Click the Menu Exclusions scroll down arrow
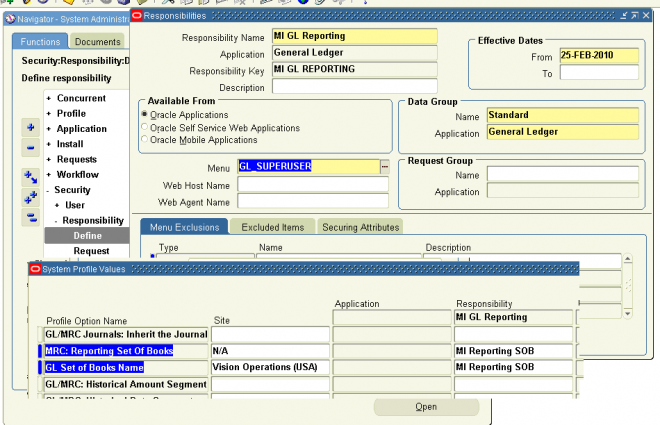 point(628,313)
